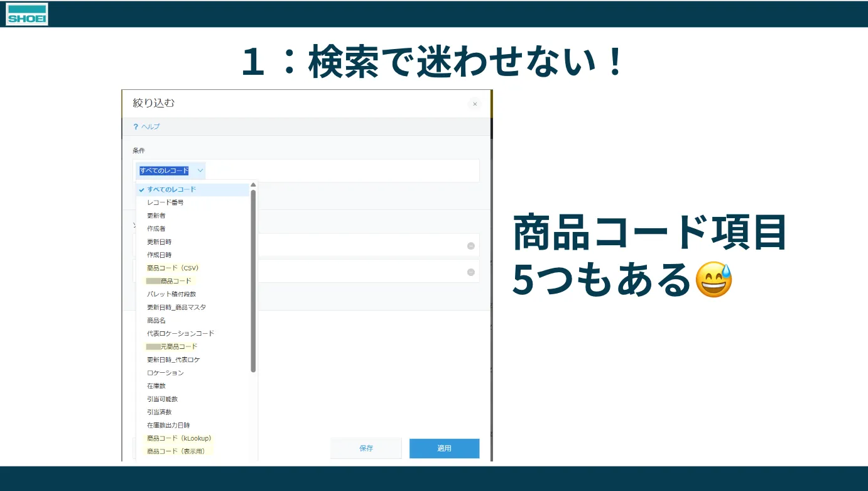This screenshot has width=868, height=491.
Task: Select 代表ロケーションコード field
Action: point(180,333)
